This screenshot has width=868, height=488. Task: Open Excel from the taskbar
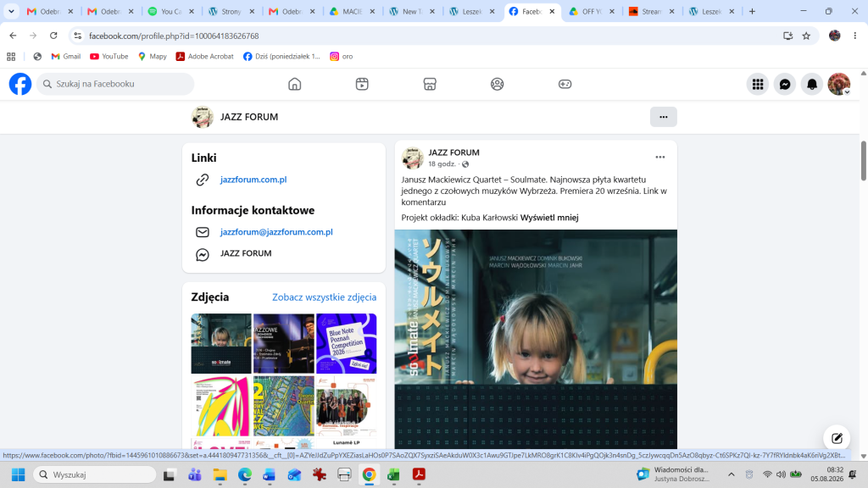[x=393, y=474]
